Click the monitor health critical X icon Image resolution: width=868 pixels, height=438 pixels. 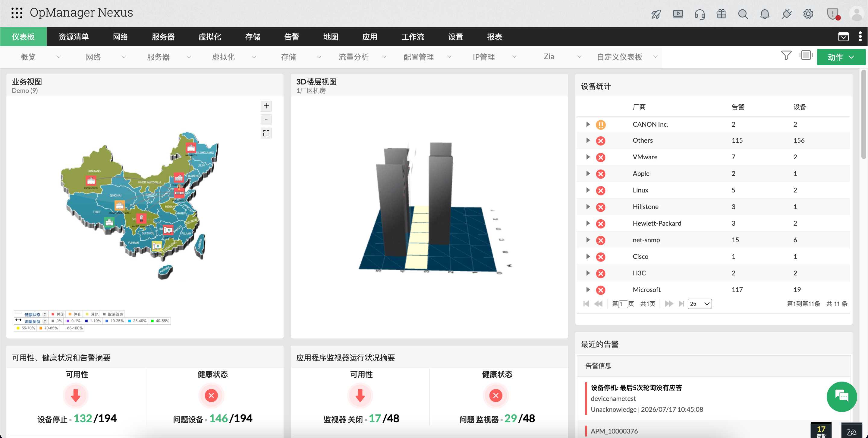496,395
